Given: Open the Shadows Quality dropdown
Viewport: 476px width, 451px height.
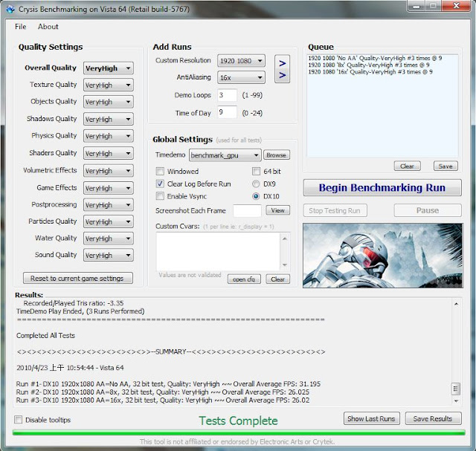Looking at the screenshot, I should 109,119.
